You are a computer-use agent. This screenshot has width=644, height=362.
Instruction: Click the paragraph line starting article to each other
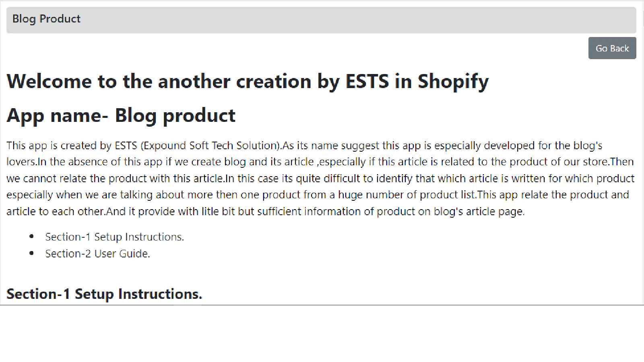266,211
